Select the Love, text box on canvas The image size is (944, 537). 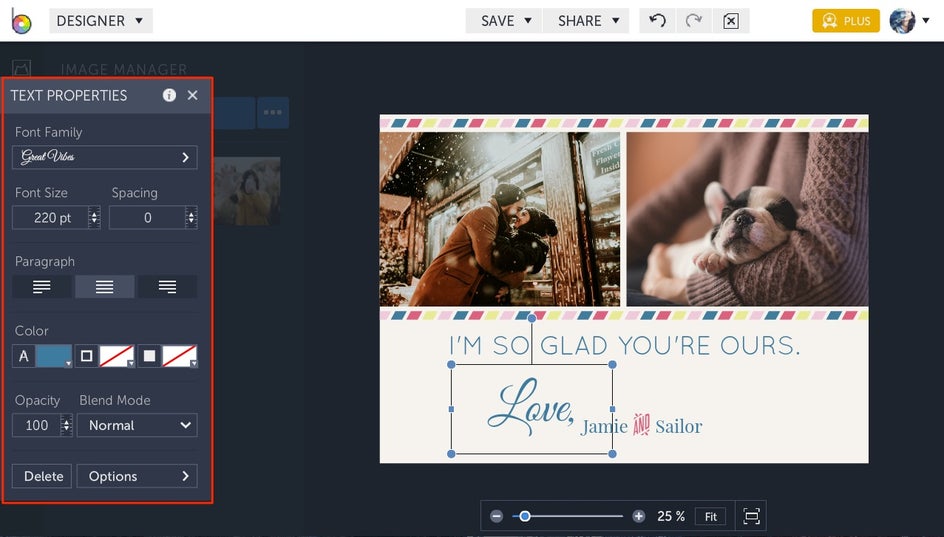[x=530, y=408]
